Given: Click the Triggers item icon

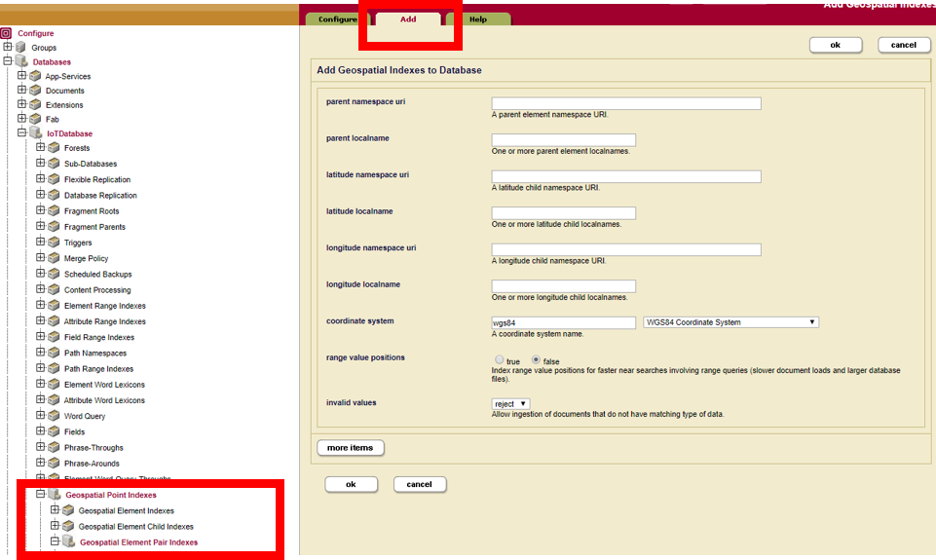Looking at the screenshot, I should pos(55,243).
